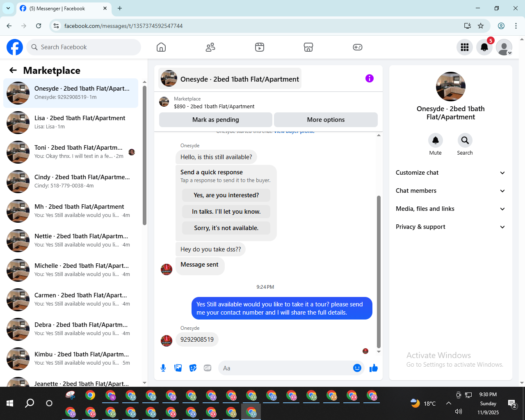Screen dimensions: 525x420
Task: Open Nettie's conversation in the list
Action: click(x=71, y=240)
